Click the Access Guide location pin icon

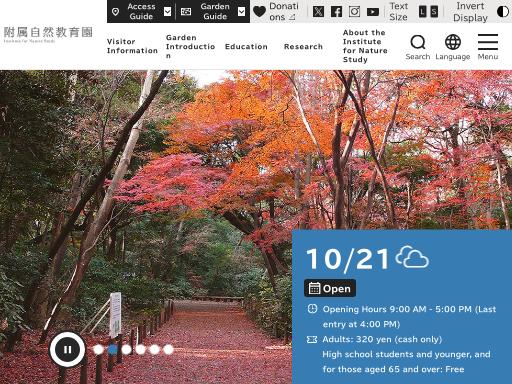115,12
